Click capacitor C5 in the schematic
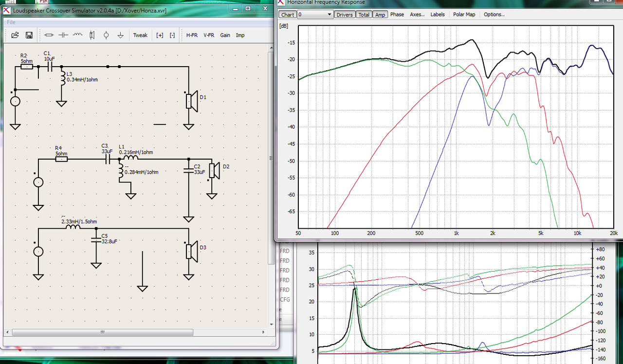 [x=96, y=240]
